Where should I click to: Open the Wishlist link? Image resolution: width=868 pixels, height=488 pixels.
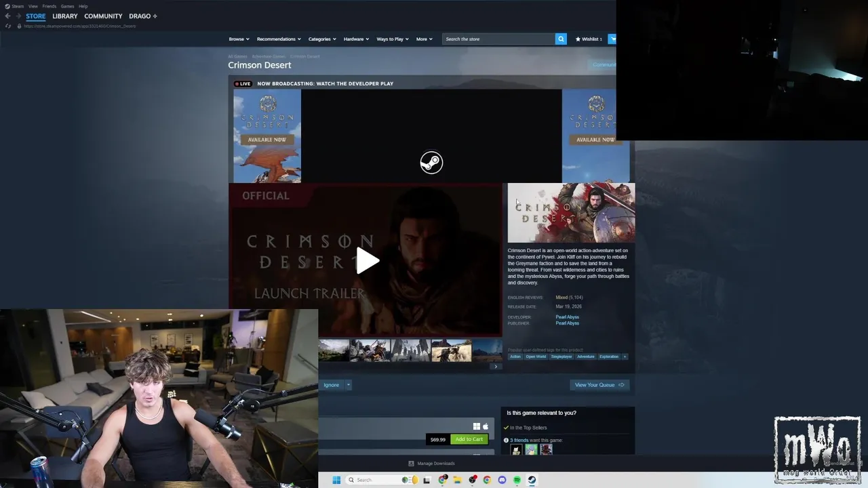588,39
